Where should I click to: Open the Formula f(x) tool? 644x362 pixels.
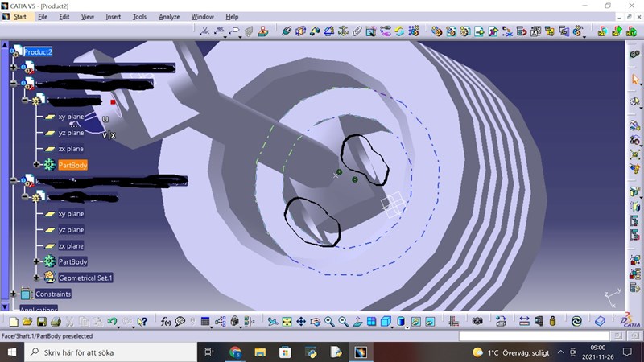tap(166, 322)
